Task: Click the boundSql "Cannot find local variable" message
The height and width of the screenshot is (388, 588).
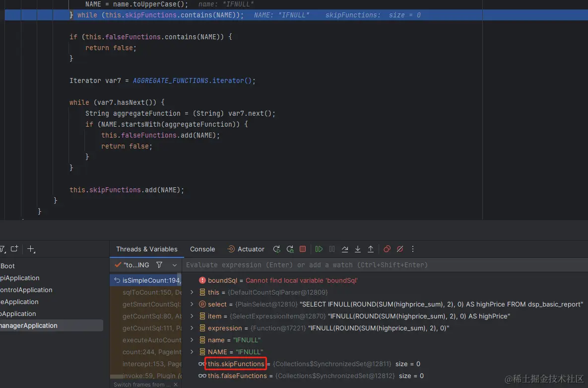Action: (302, 280)
